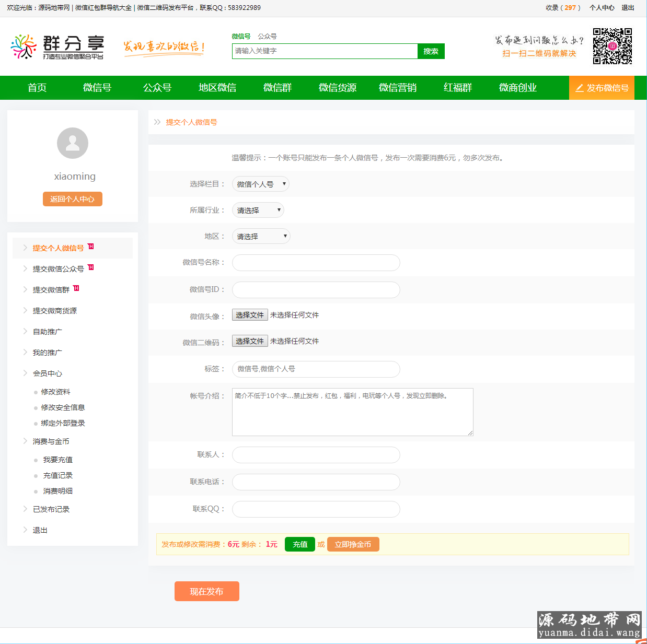Viewport: 647px width, 644px height.
Task: Click the hot badge beside 提交微信群
Action: pos(76,288)
